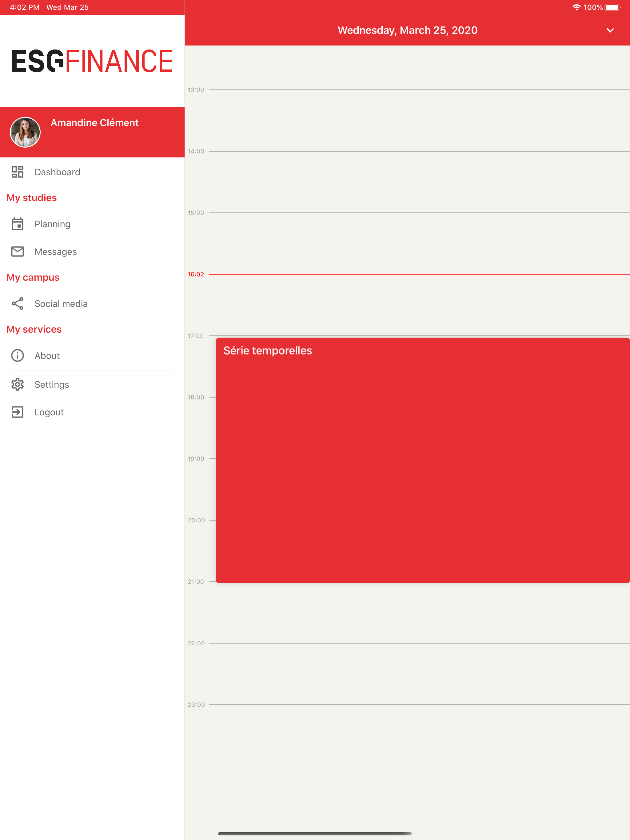
Task: Tap the Wednesday, March 25, 2020 header
Action: click(407, 30)
